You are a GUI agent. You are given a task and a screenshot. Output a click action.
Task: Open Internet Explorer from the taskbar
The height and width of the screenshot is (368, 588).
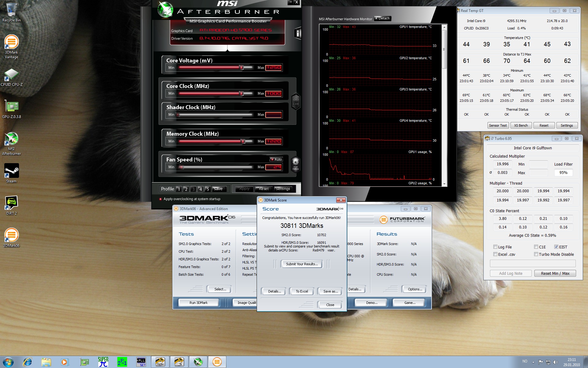pos(27,362)
